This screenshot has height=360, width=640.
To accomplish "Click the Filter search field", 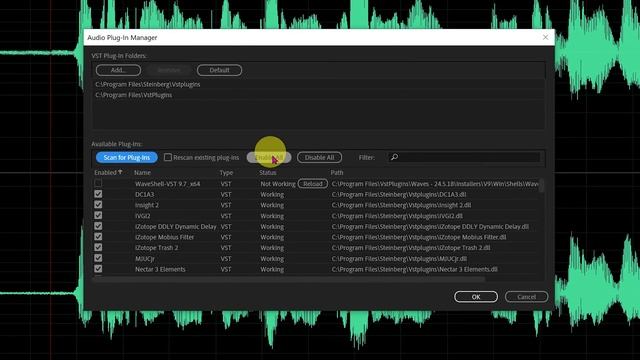I will click(x=463, y=157).
